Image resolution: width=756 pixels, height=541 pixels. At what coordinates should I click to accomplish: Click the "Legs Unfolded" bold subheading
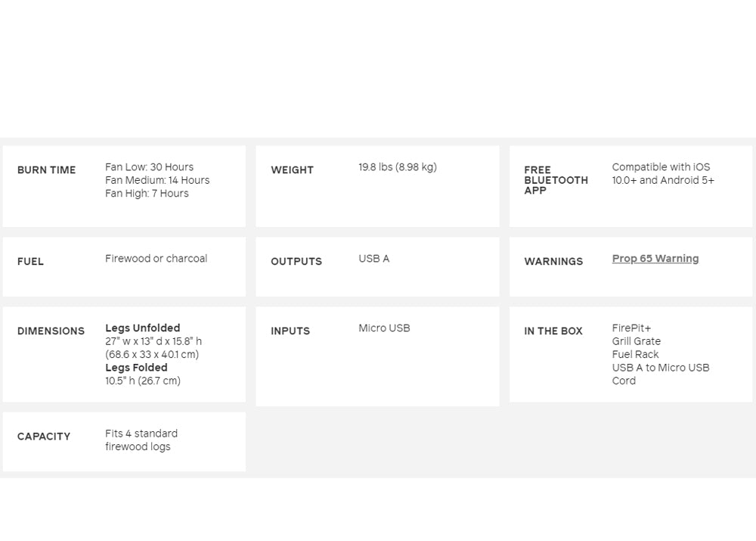tap(142, 328)
